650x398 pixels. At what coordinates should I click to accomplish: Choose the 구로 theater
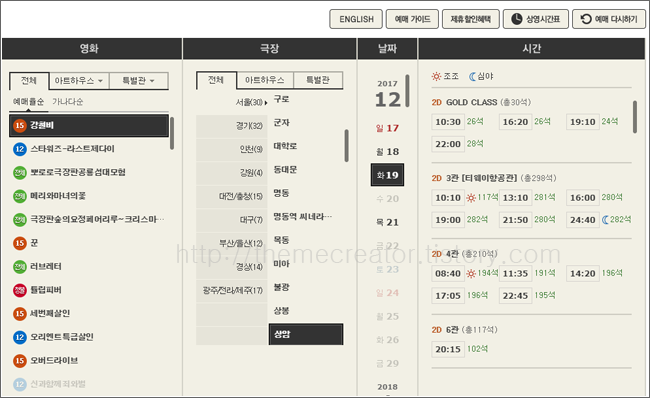tap(281, 99)
